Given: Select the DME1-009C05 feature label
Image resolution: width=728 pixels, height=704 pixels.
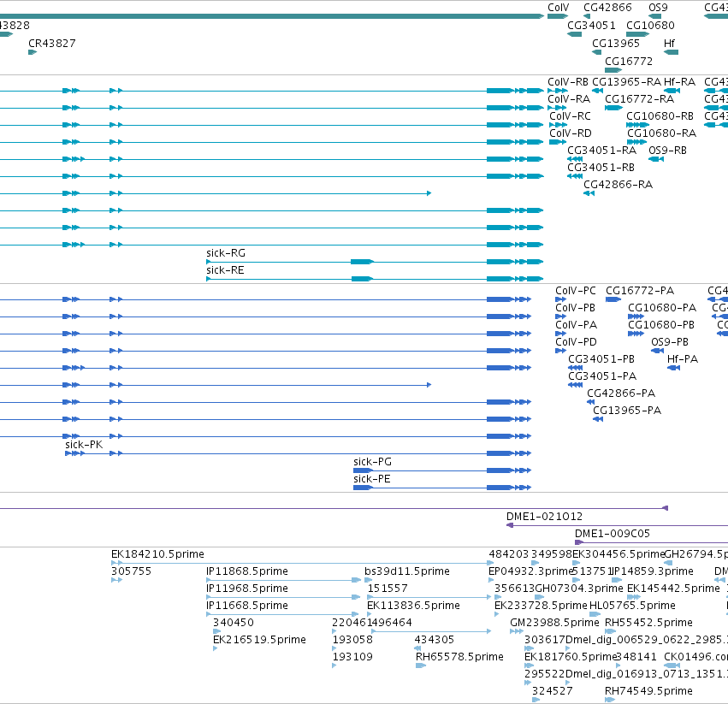Looking at the screenshot, I should click(x=612, y=534).
